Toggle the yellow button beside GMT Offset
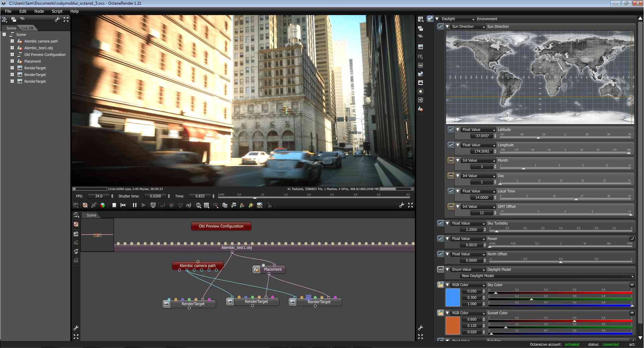 tap(451, 206)
